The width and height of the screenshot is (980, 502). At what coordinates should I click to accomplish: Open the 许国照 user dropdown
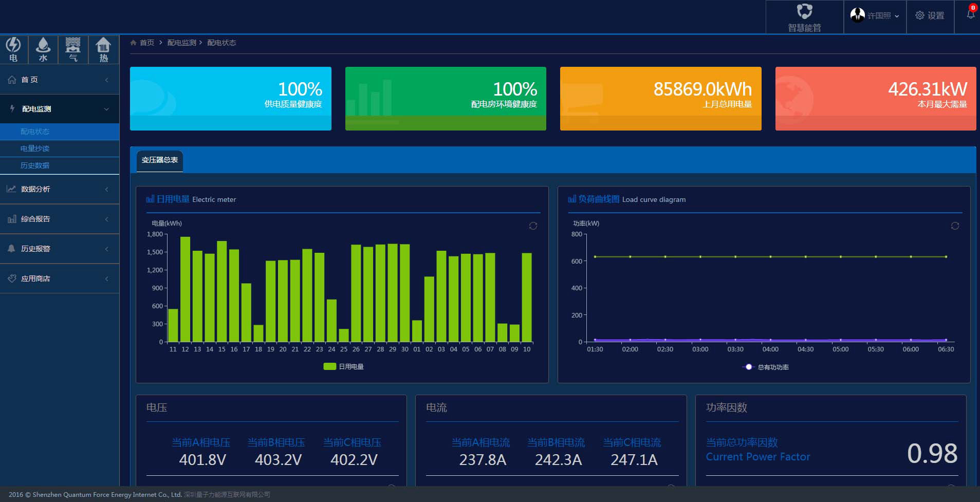click(x=875, y=16)
